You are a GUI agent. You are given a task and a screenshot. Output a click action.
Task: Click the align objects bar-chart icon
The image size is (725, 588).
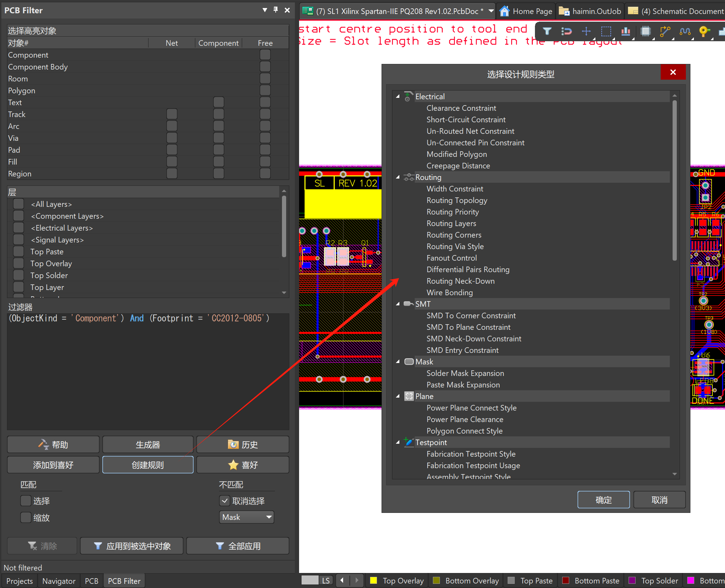625,31
